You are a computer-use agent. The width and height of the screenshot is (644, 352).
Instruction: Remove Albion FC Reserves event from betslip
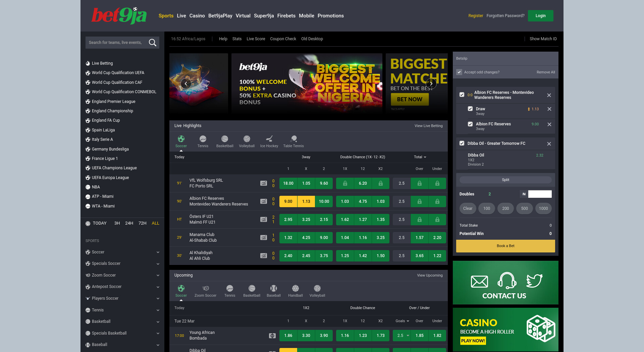[549, 95]
